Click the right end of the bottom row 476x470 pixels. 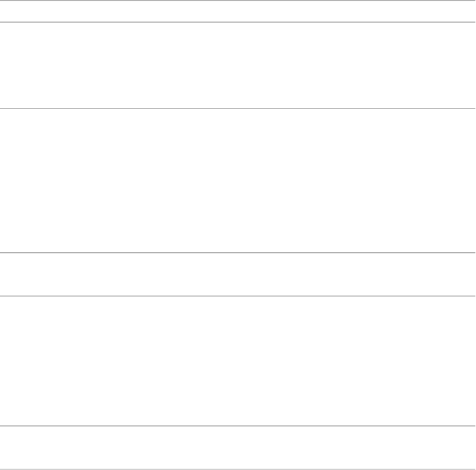tap(470, 448)
